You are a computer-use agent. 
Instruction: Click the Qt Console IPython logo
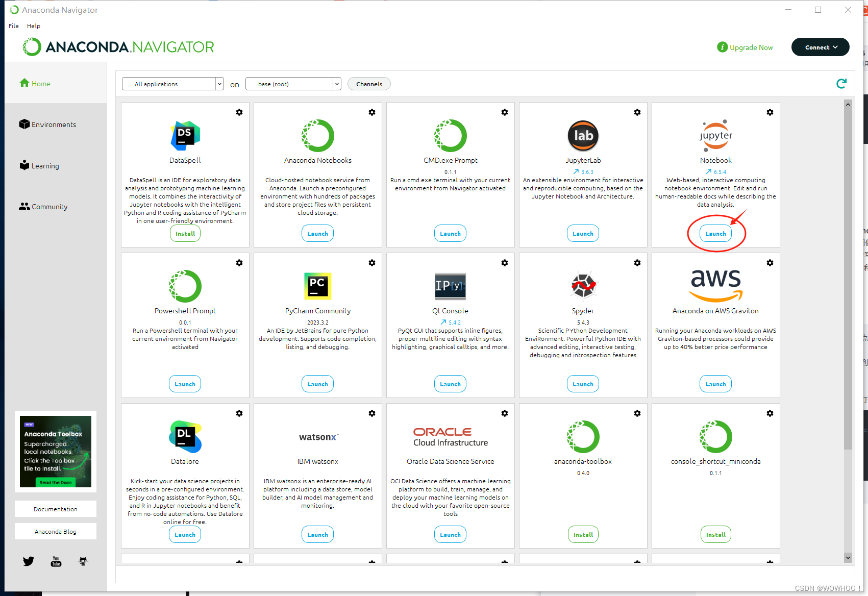(x=450, y=286)
